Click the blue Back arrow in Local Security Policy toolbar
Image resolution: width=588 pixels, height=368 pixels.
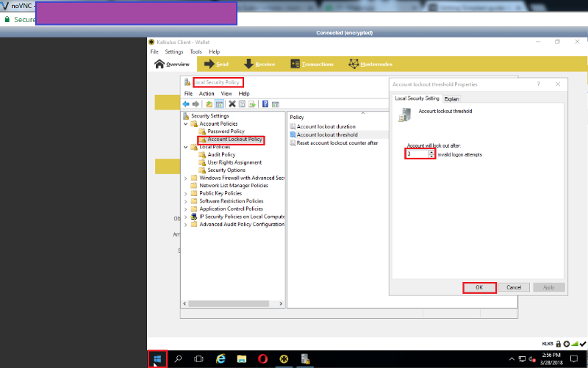[x=186, y=104]
